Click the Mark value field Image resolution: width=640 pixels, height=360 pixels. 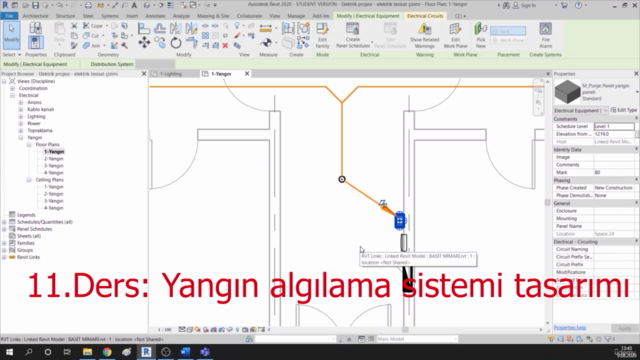(x=614, y=173)
